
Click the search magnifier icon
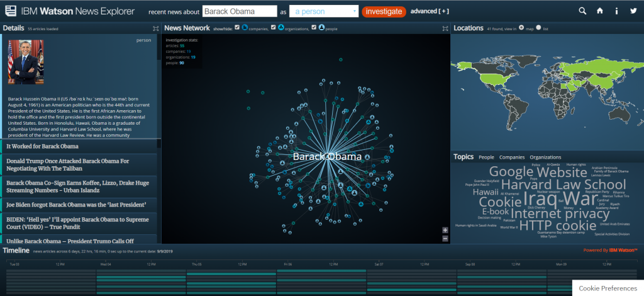click(x=583, y=11)
